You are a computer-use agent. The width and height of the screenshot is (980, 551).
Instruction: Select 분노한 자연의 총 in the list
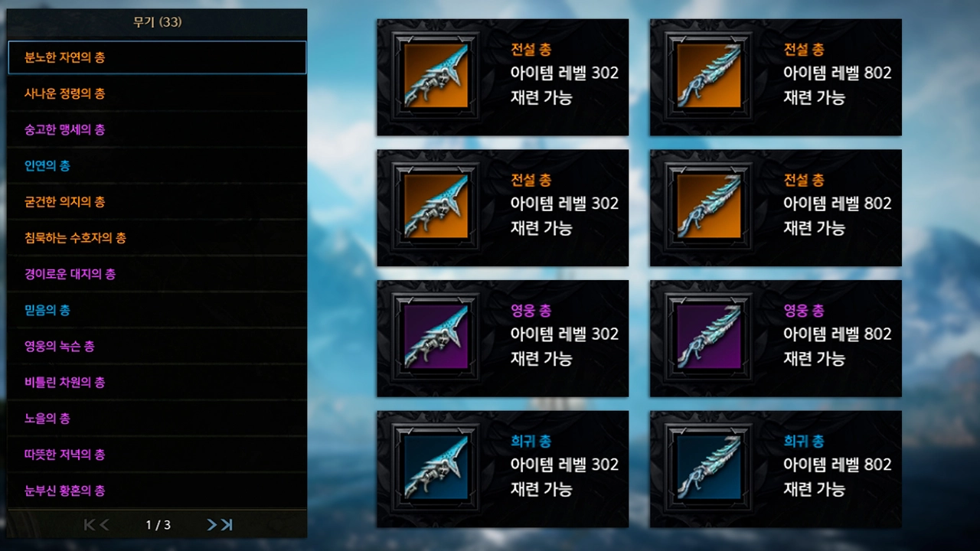[157, 57]
